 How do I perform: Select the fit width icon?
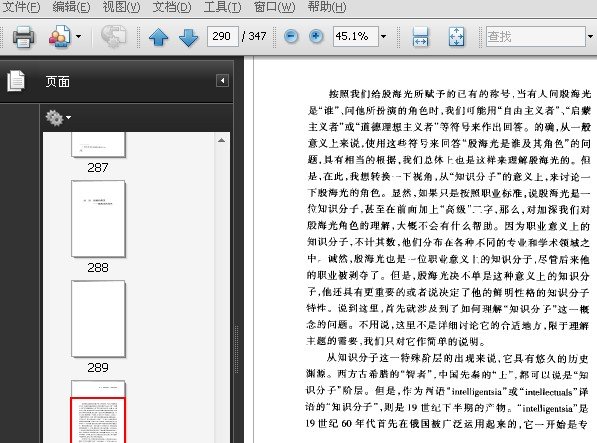pos(420,37)
